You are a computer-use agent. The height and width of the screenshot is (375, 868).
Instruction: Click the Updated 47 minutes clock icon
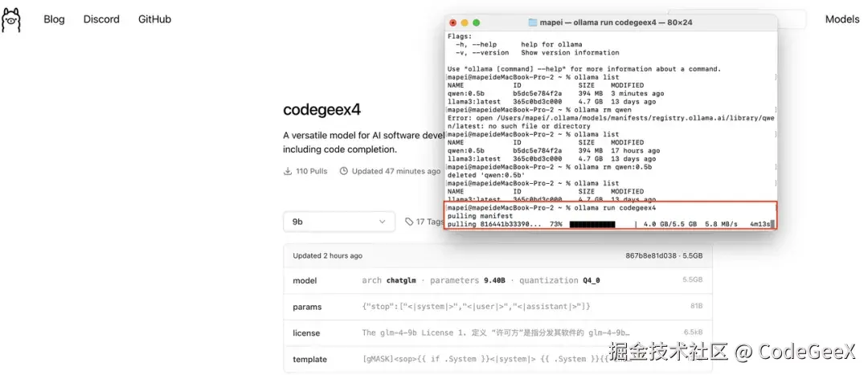344,172
